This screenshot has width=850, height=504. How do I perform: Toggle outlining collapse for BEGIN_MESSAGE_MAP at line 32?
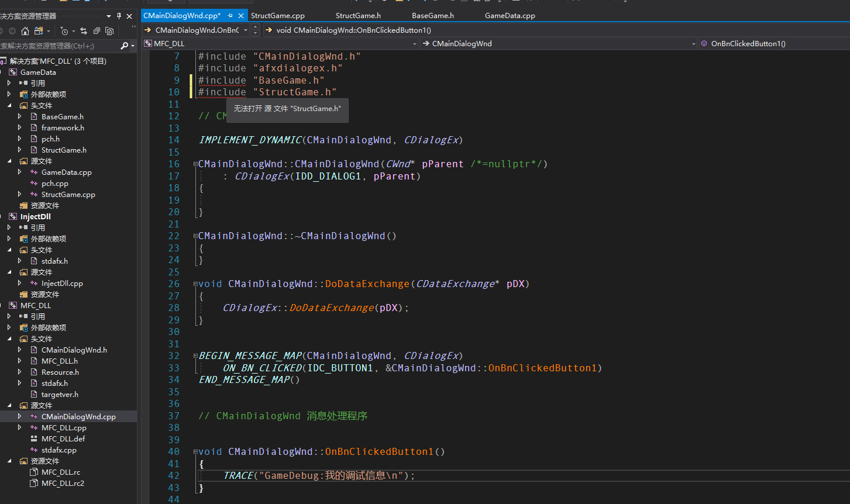coord(195,356)
